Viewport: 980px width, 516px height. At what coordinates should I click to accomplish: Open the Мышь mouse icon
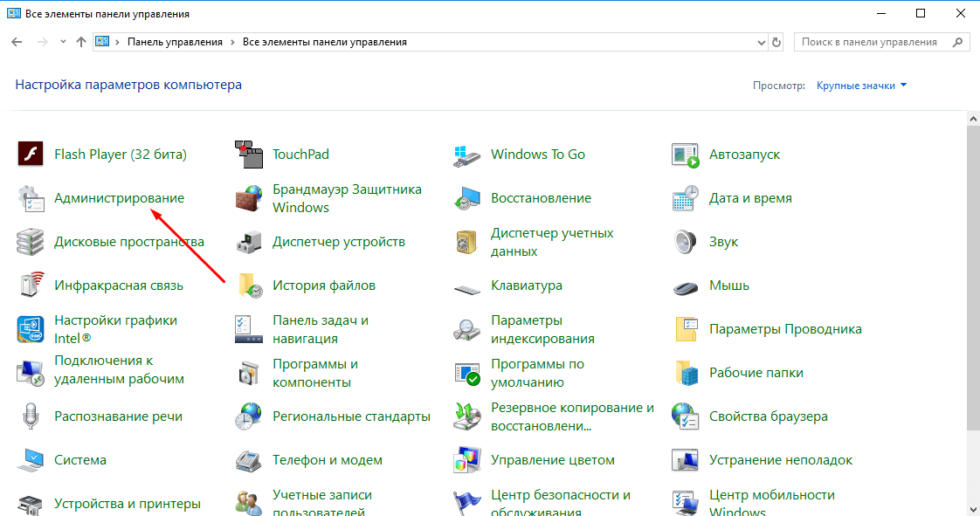point(685,287)
